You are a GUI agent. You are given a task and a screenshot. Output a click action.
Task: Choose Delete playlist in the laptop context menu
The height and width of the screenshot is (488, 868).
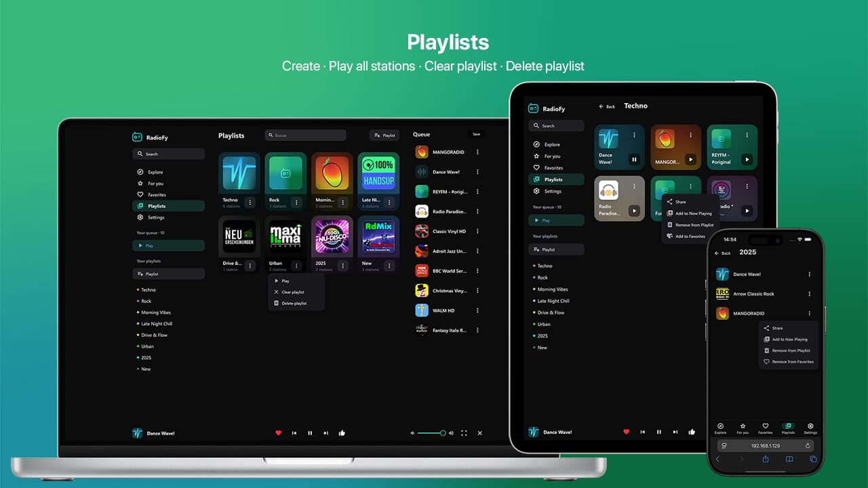coord(296,303)
